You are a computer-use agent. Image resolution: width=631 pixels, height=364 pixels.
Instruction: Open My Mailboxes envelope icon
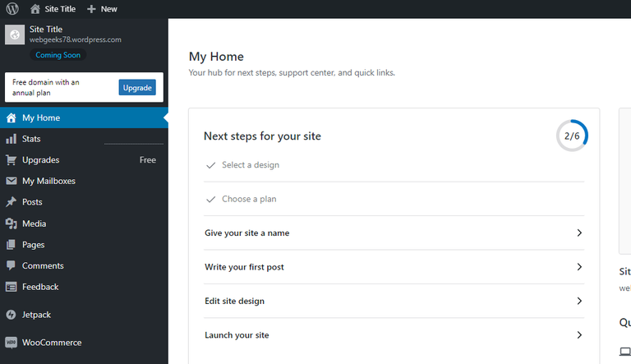click(12, 181)
